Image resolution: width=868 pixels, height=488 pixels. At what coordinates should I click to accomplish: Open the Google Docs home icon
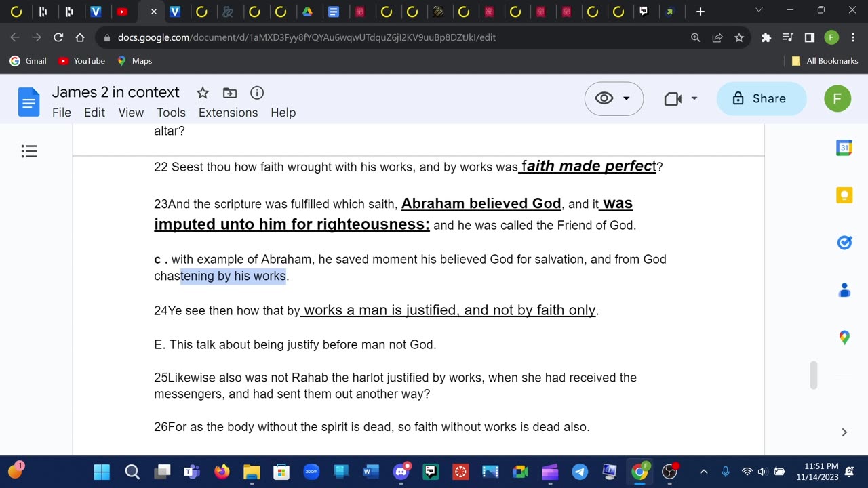coord(28,102)
